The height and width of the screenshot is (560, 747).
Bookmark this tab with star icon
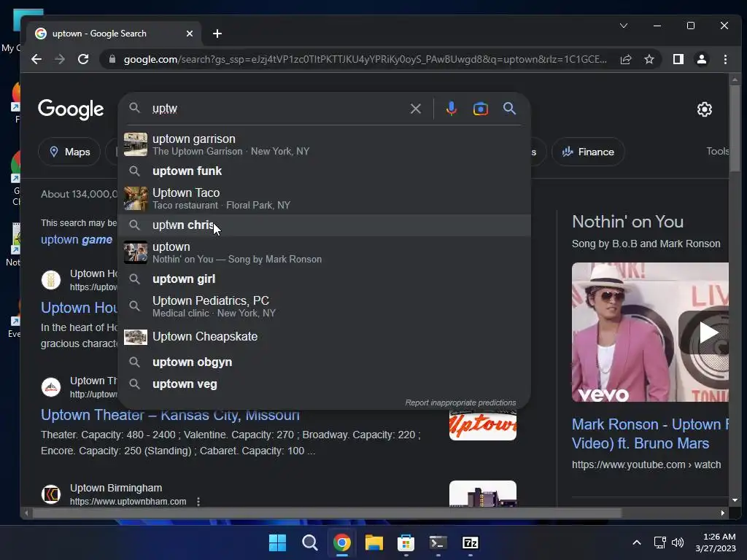[x=649, y=59]
